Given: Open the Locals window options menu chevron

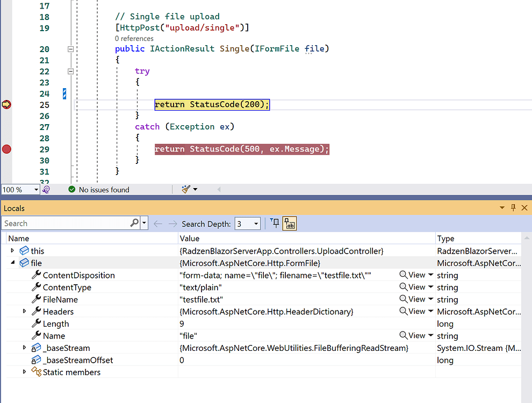Looking at the screenshot, I should tap(502, 207).
